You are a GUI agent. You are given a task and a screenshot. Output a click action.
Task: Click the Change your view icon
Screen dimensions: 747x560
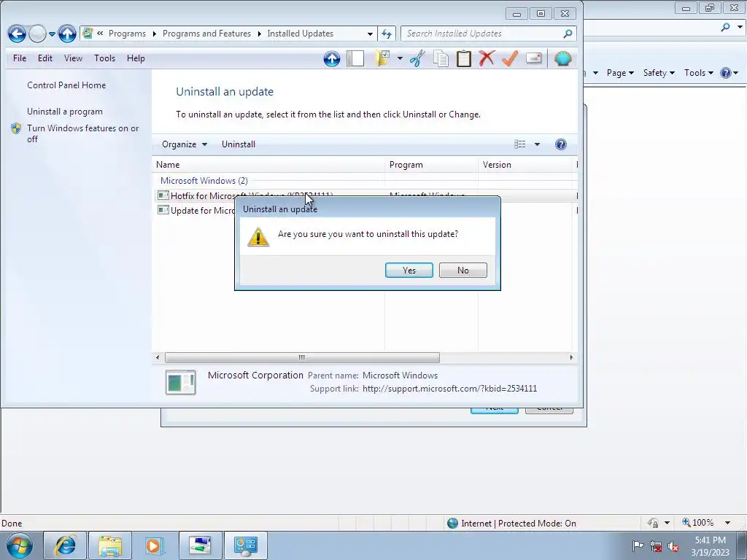[519, 144]
